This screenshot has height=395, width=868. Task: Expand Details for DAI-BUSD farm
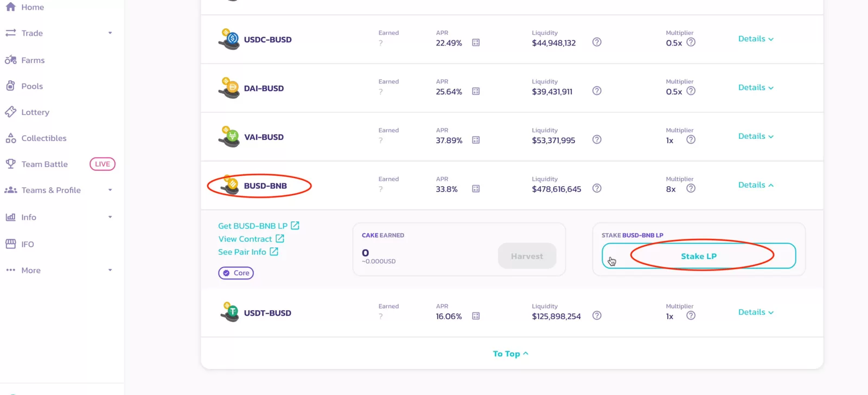tap(756, 87)
